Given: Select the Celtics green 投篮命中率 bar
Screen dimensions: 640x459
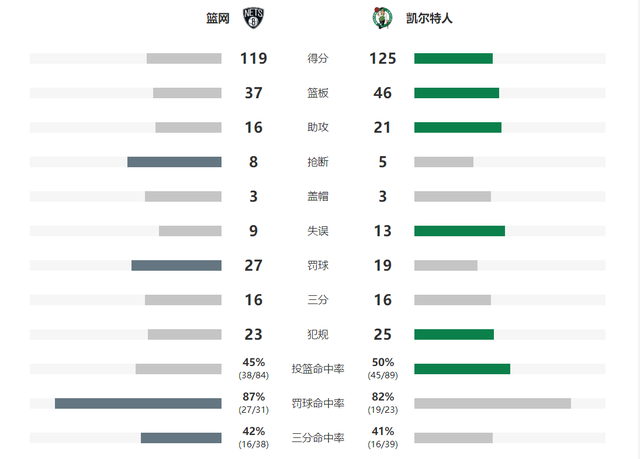Looking at the screenshot, I should pyautogui.click(x=462, y=369).
